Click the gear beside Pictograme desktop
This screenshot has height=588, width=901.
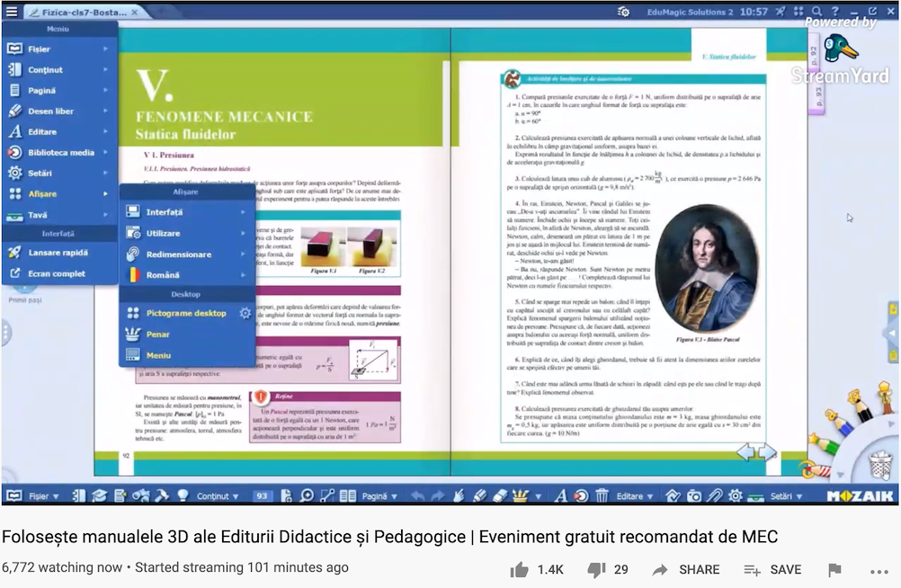click(245, 313)
